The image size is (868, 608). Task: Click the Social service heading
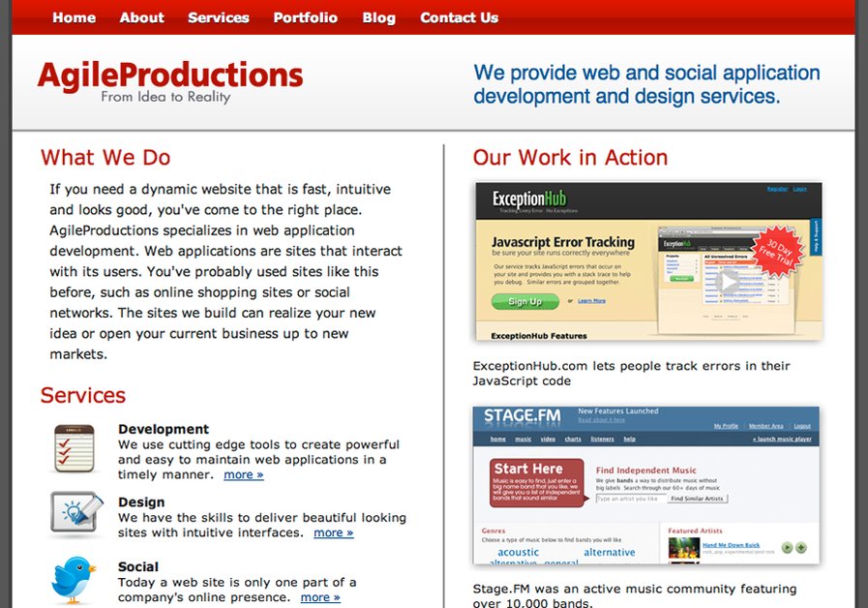click(x=138, y=566)
